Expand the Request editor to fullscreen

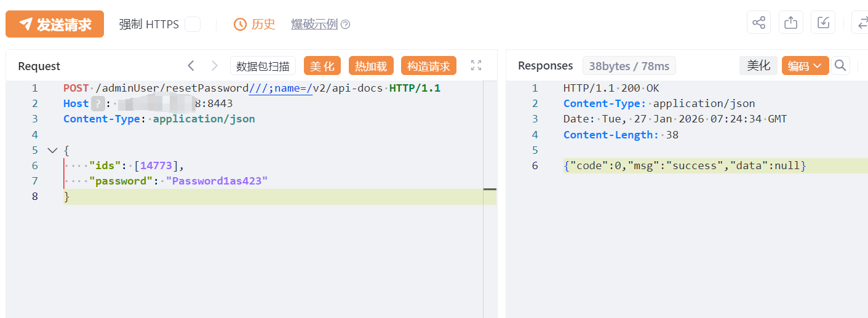[476, 65]
